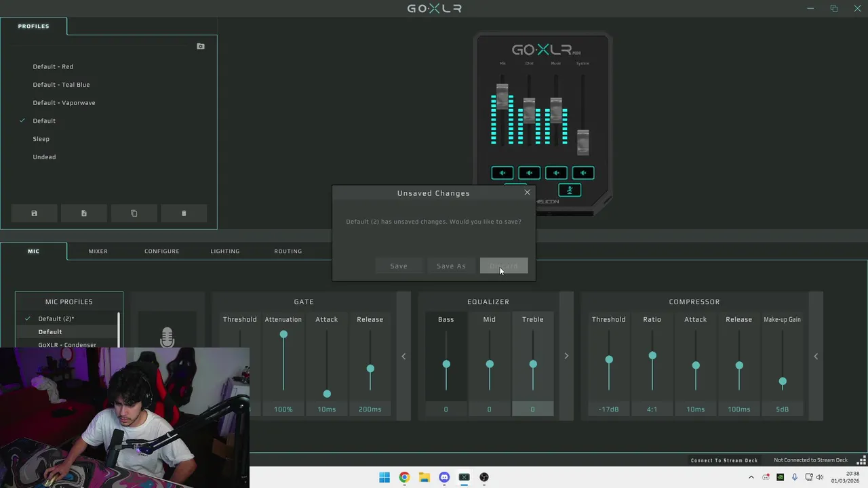Toggle the cough mic mute button
Viewport: 868px width, 488px height.
point(570,190)
